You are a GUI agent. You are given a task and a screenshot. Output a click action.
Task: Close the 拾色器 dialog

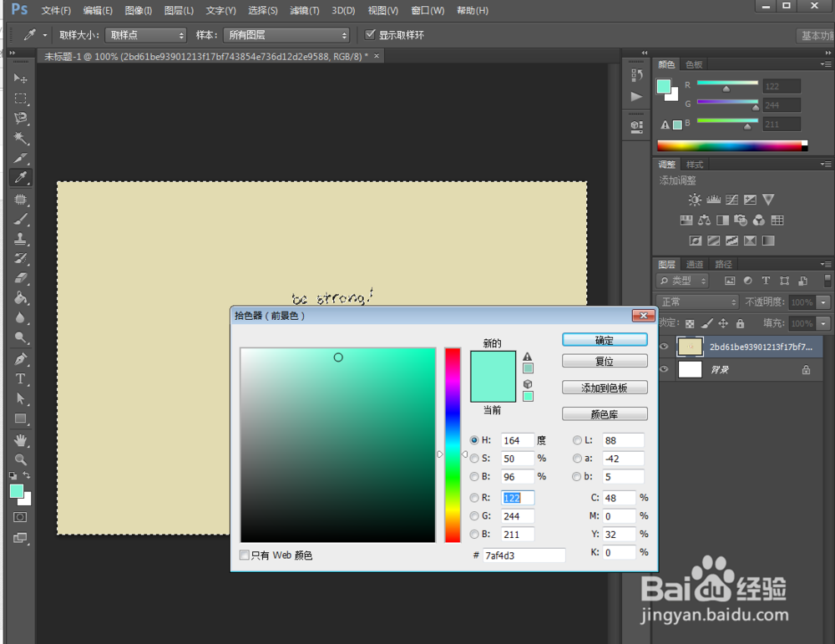[x=643, y=316]
